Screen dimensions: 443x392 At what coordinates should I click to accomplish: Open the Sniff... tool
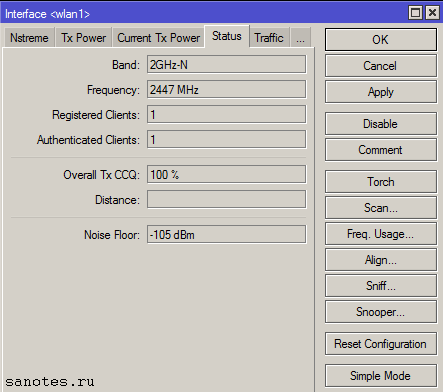(381, 286)
